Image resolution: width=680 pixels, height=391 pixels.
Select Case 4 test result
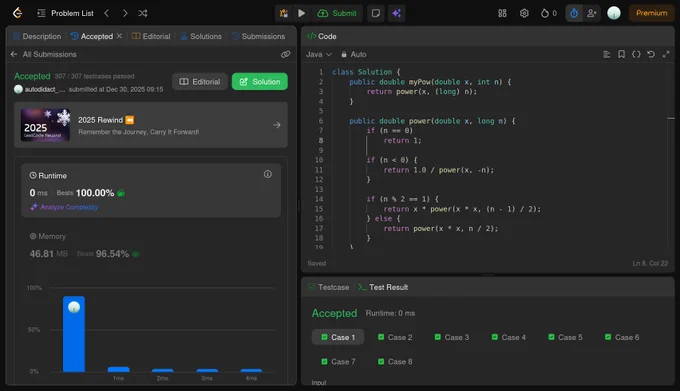coord(508,337)
